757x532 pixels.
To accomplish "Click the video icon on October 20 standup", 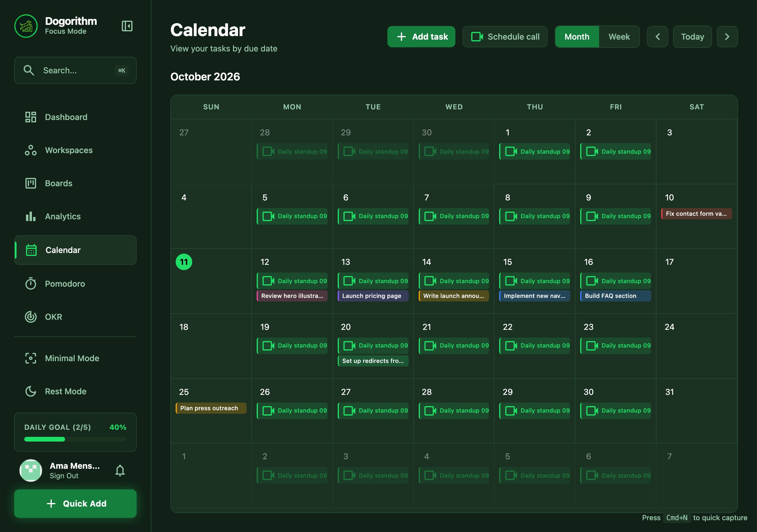I will coord(349,346).
